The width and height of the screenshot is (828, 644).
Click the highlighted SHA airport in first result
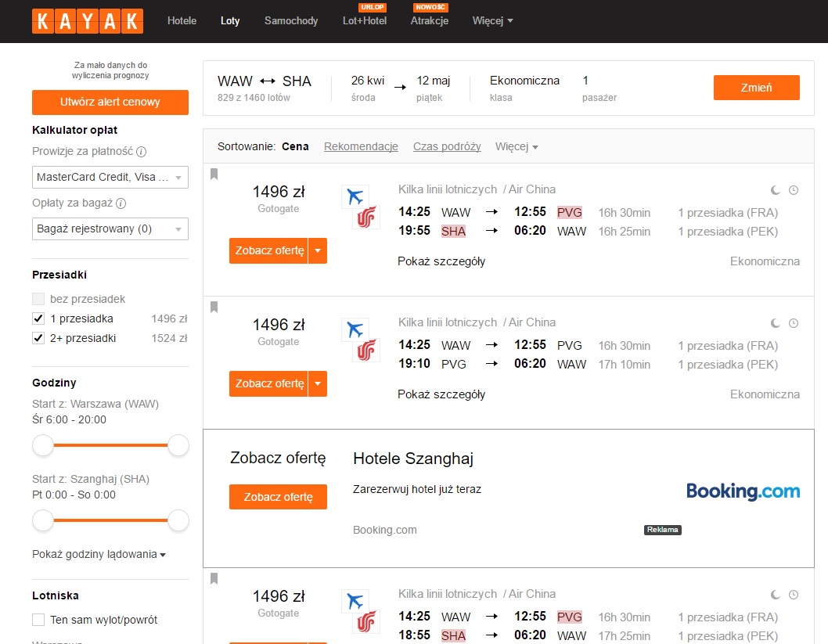click(x=454, y=232)
